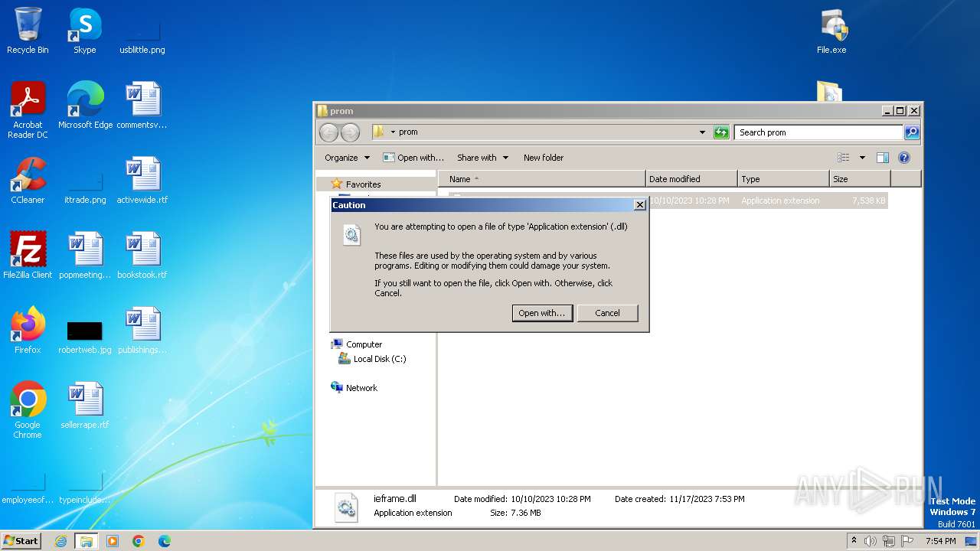
Task: Click the volume speaker tray icon
Action: tap(871, 541)
